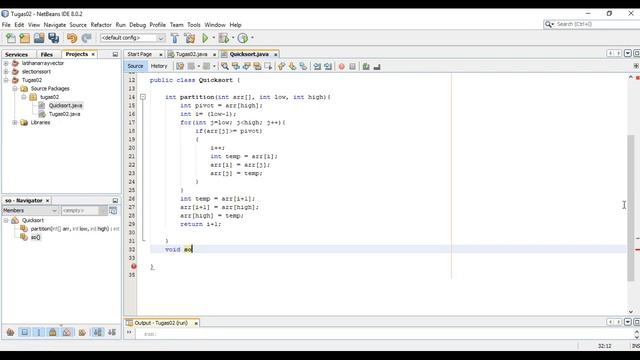
Task: Click the Open Project toolbar icon
Action: [39, 38]
